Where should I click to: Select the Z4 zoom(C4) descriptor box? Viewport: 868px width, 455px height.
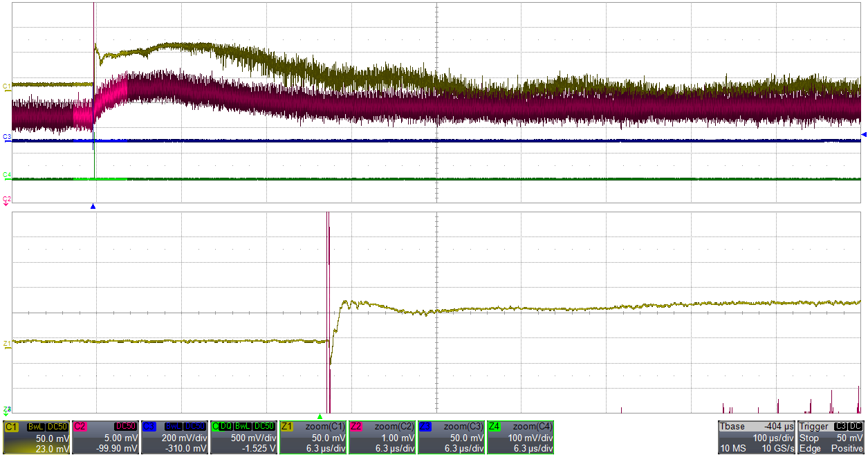pyautogui.click(x=521, y=437)
